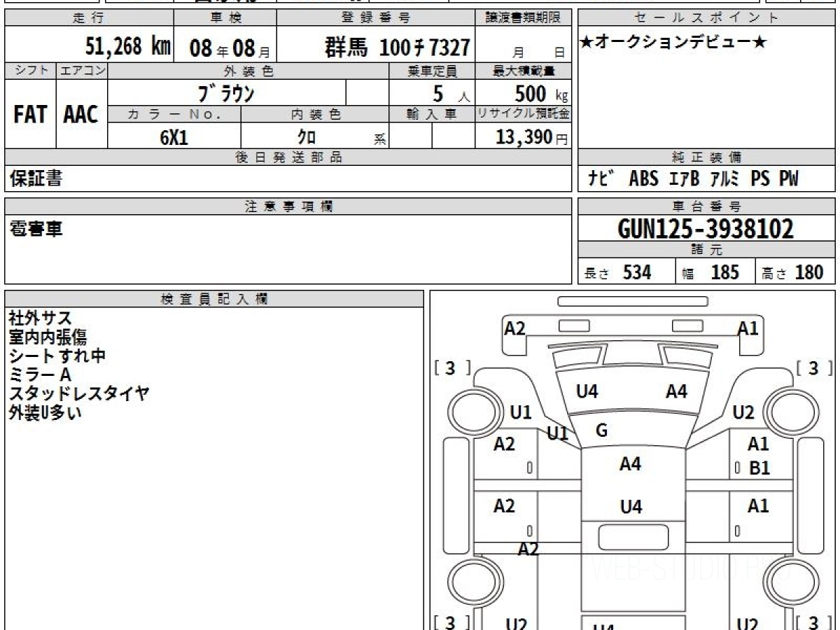Click the 走行 column header
This screenshot has width=840, height=630.
pos(87,18)
